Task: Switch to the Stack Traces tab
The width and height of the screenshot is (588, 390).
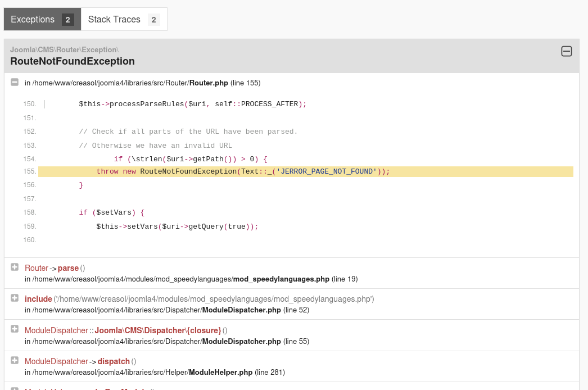Action: click(114, 20)
